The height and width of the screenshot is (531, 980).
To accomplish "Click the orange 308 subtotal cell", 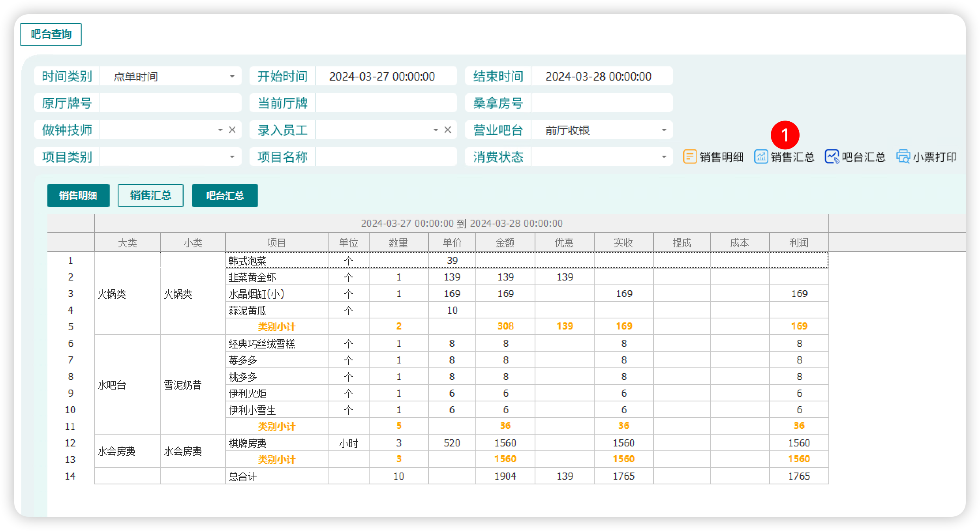I will (x=505, y=326).
